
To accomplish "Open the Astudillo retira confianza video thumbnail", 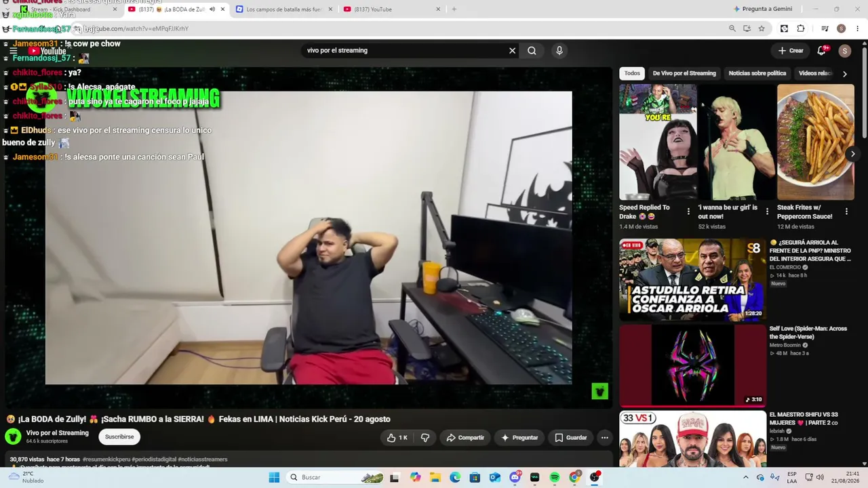I will coord(692,279).
